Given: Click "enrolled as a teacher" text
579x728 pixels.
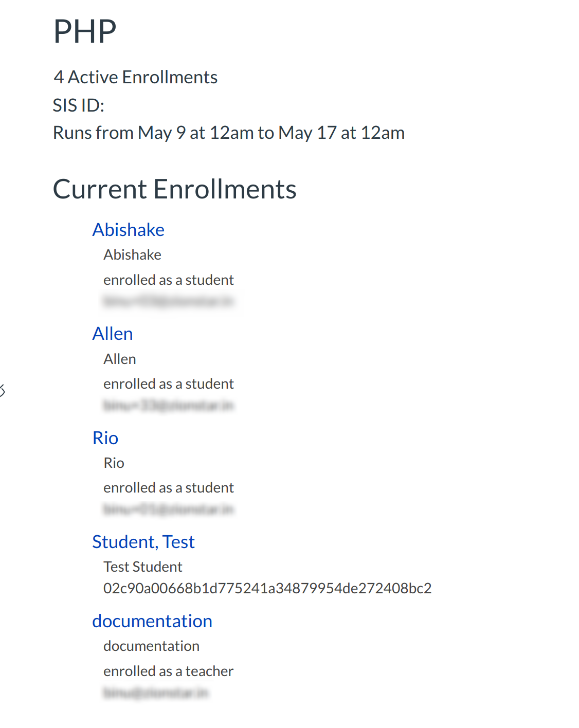Looking at the screenshot, I should pyautogui.click(x=168, y=671).
